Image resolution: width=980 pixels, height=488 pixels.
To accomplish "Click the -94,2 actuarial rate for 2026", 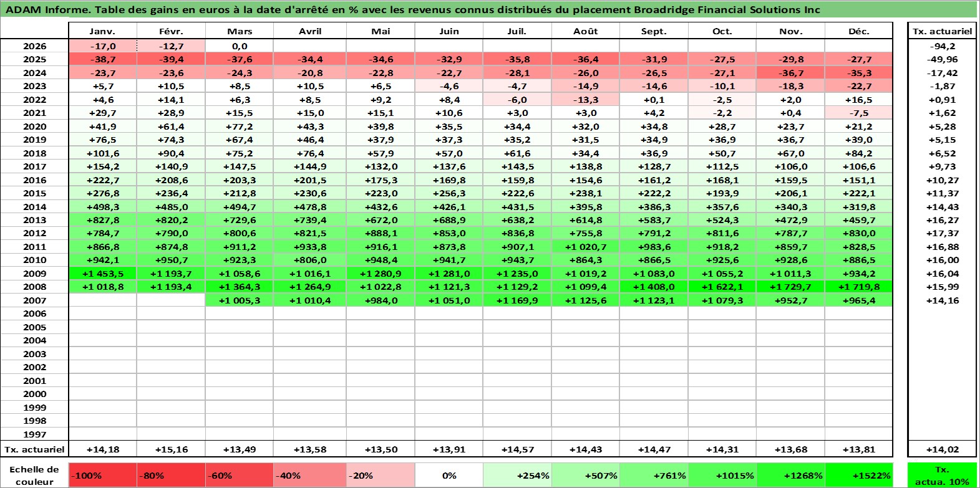I will (942, 46).
